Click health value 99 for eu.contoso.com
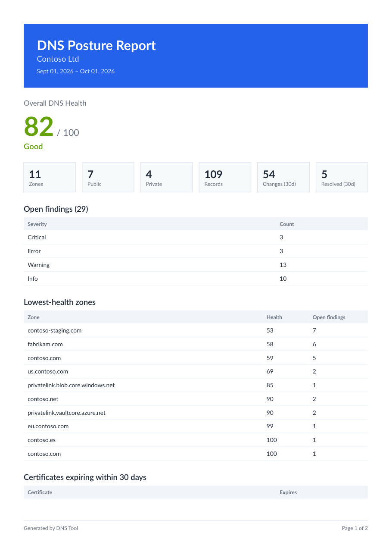The width and height of the screenshot is (392, 555). pyautogui.click(x=270, y=426)
